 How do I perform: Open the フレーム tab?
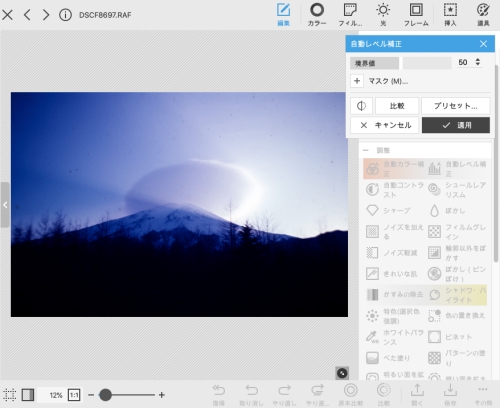[x=416, y=15]
